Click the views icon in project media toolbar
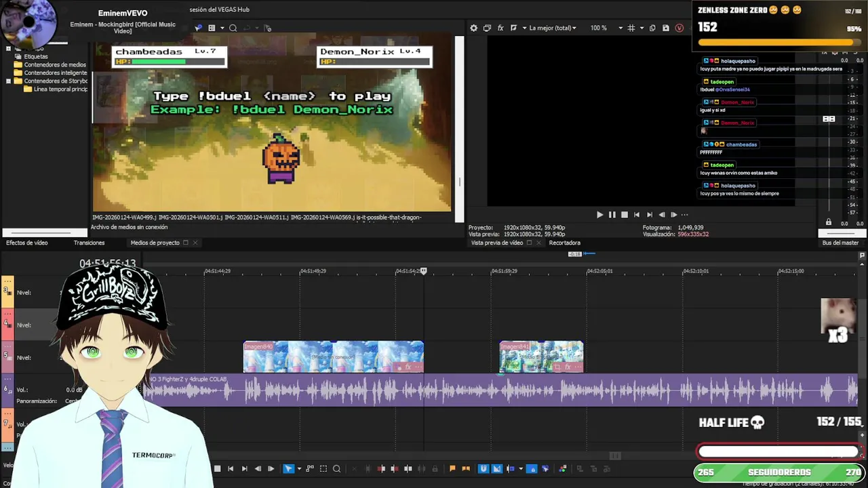 (212, 28)
